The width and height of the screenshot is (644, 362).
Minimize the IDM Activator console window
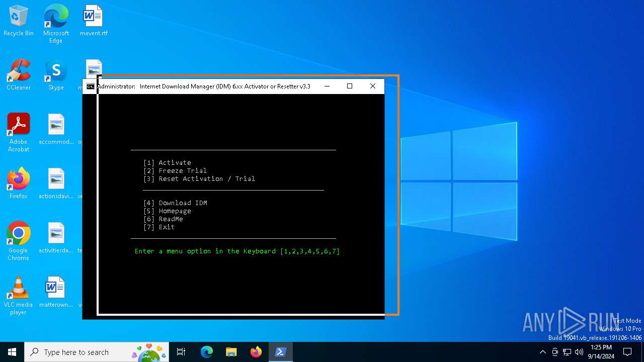click(327, 86)
